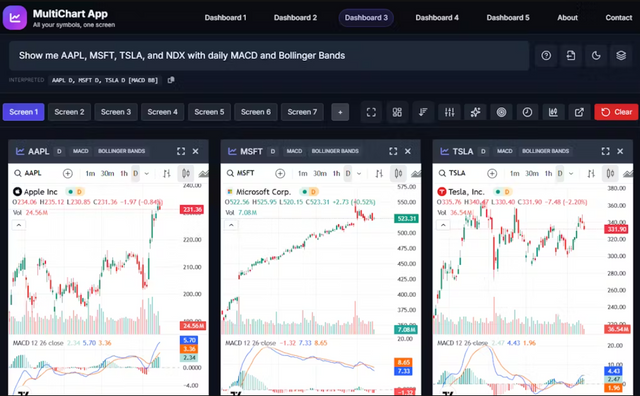The image size is (640, 396).
Task: Click the sort descending toolbar icon
Action: (x=423, y=112)
